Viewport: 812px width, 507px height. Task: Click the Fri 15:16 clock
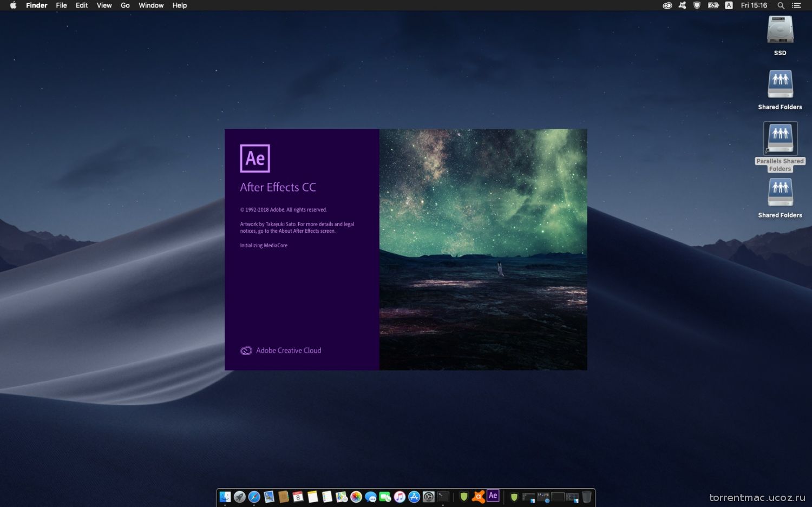click(754, 5)
